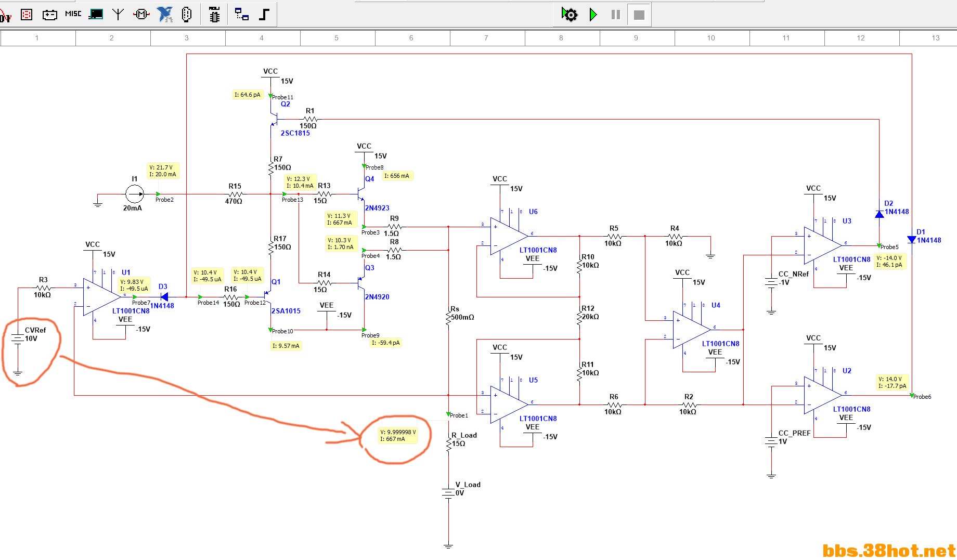Select diode D3 symbol
The image size is (957, 560).
164,297
